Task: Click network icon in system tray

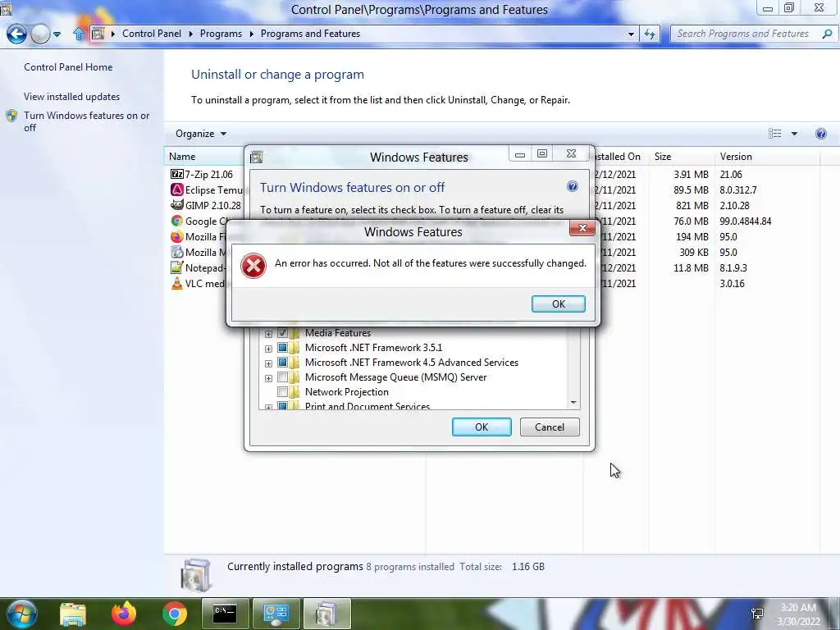Action: [757, 614]
